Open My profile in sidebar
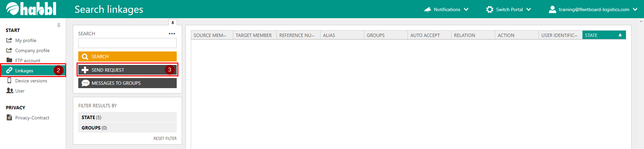The image size is (644, 149). click(x=26, y=40)
